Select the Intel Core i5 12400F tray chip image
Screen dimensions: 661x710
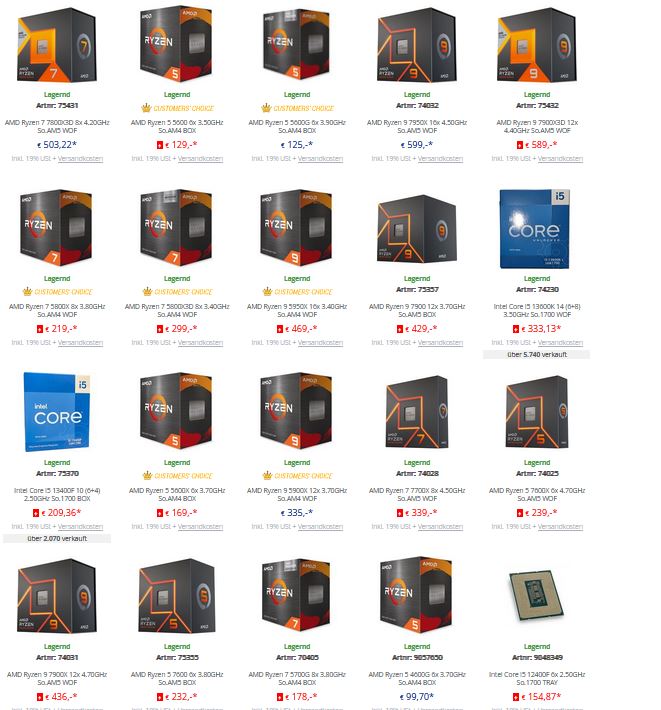[x=536, y=594]
